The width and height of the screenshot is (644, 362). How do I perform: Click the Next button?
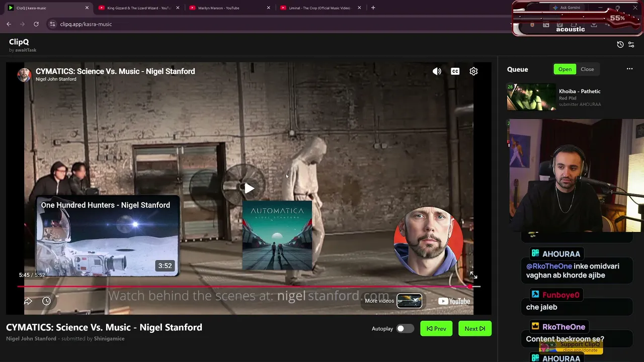475,329
